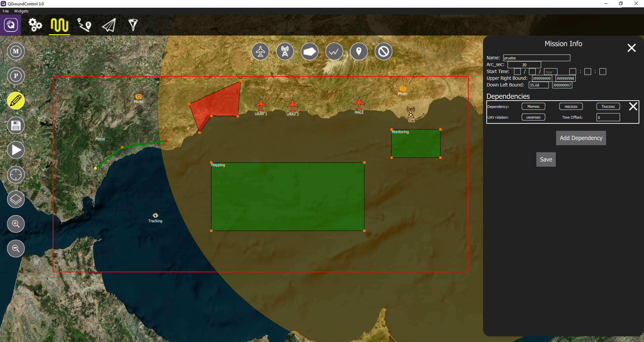Click the UAV airplane tool icon
Image resolution: width=644 pixels, height=342 pixels.
260,52
